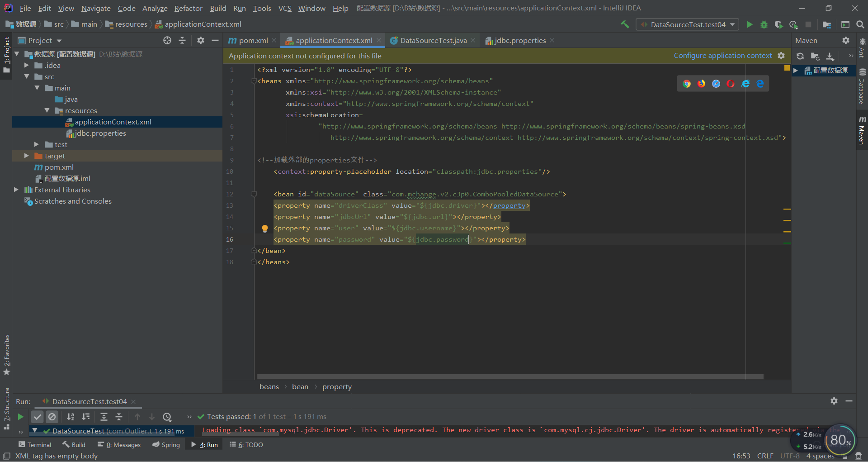Click locate/scroll from source target icon
Image resolution: width=868 pixels, height=462 pixels.
[167, 40]
